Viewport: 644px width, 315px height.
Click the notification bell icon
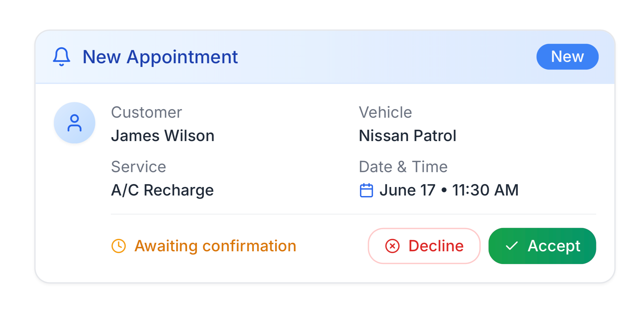[x=61, y=57]
